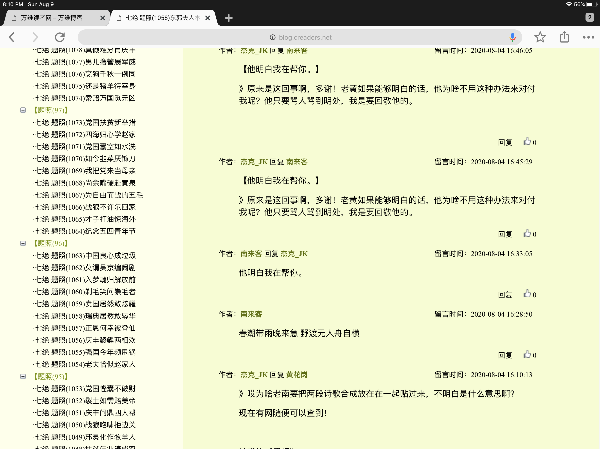
Task: Open first author name on 15:35:05 comment
Action: click(x=251, y=253)
